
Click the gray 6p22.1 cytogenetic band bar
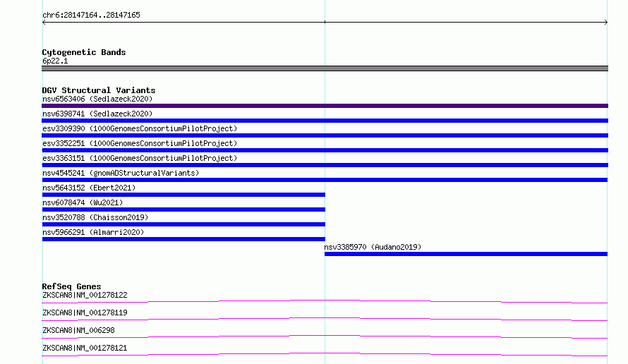tap(325, 68)
